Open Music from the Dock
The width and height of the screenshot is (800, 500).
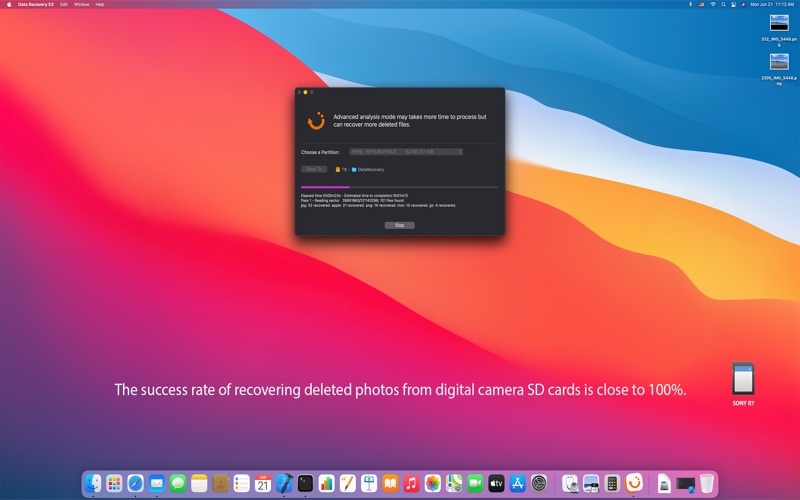click(411, 483)
